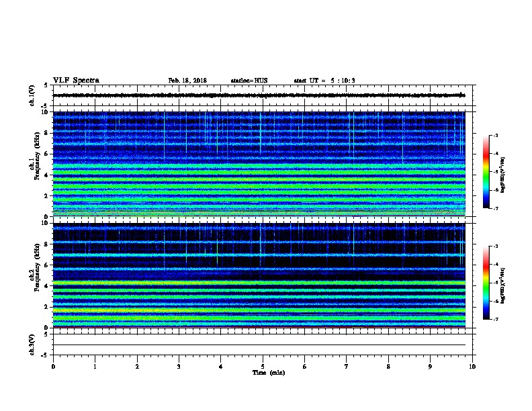Click the '2' kHz tick of ch.2 spectrogram
The height and width of the screenshot is (411, 532).
[46, 307]
